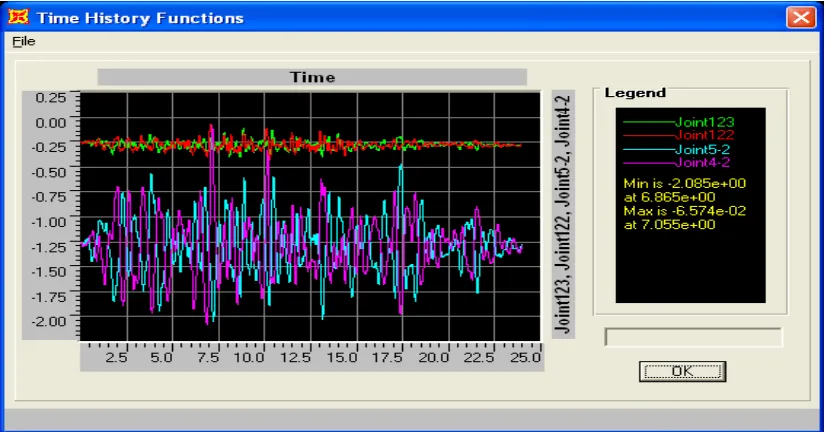This screenshot has height=432, width=826.
Task: Click the cyan Joint5-2 legend line
Action: [649, 150]
